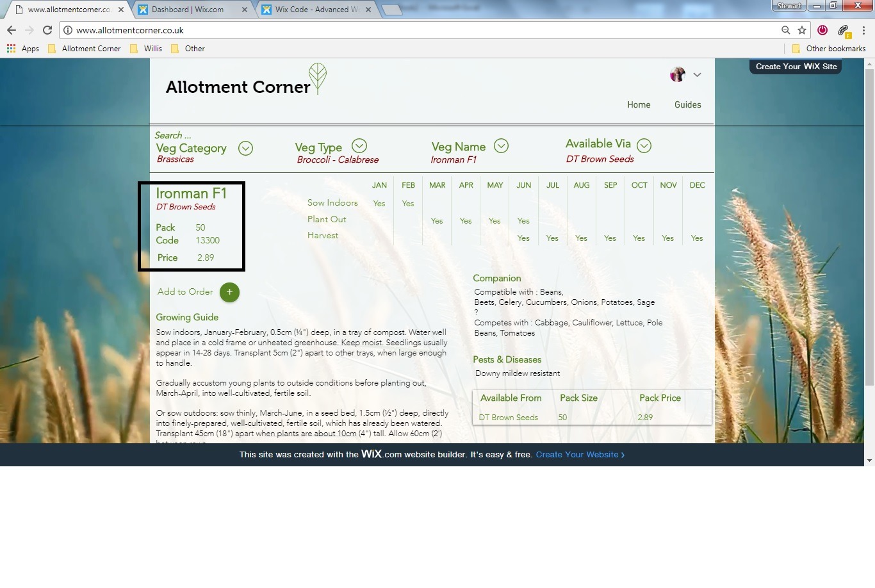Switch to the Wix Code - Advanced tab

316,10
